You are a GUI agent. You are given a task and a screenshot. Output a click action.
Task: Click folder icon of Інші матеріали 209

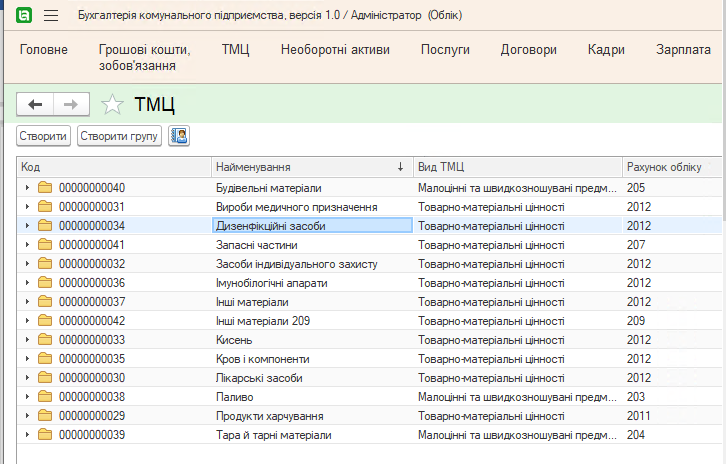point(45,320)
